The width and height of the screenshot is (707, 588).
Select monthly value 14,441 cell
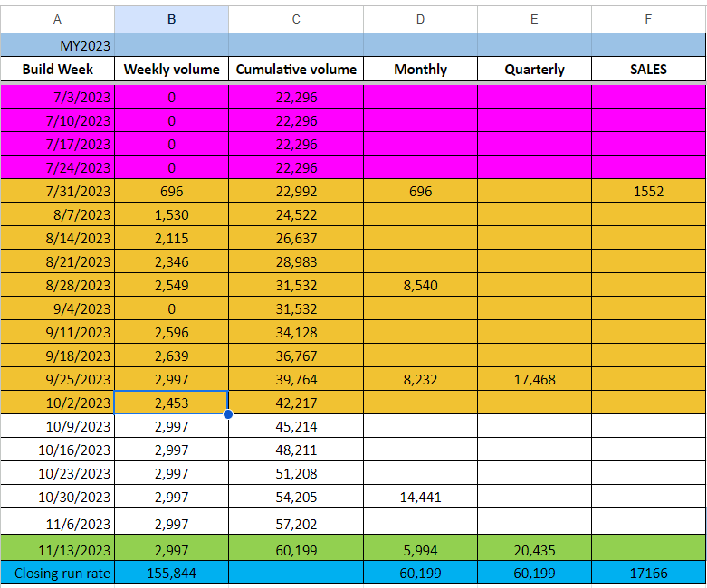click(420, 497)
